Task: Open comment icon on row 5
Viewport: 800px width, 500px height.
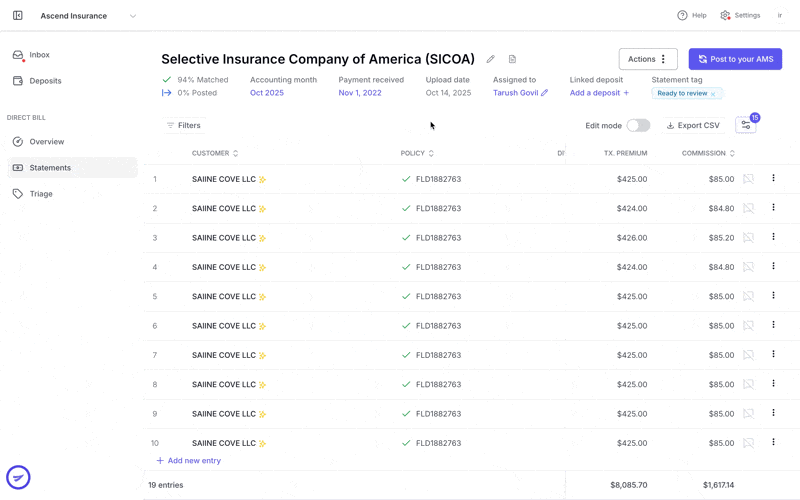Action: pyautogui.click(x=748, y=296)
